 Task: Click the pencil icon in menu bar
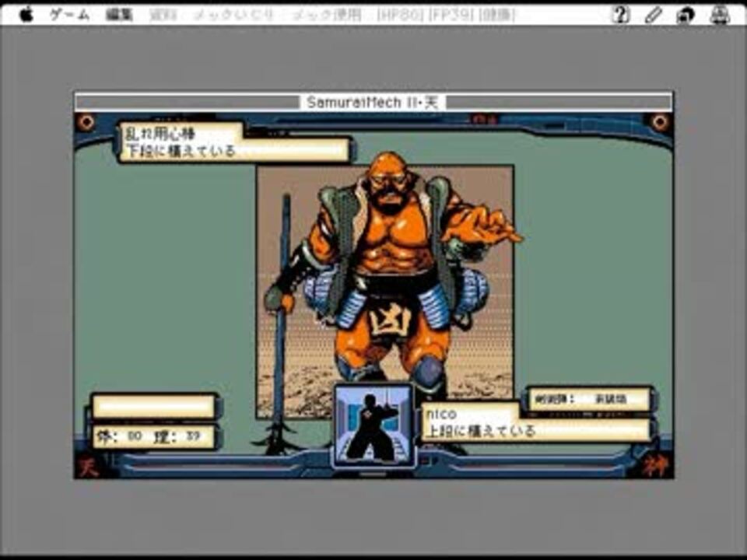pos(653,15)
